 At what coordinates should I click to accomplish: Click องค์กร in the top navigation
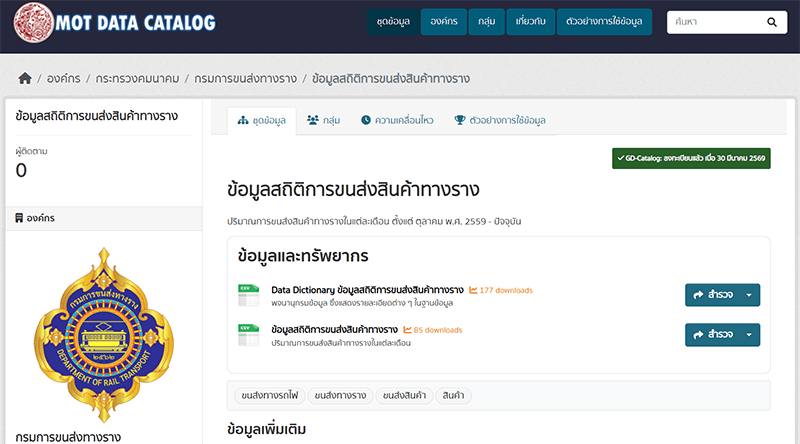(x=442, y=21)
